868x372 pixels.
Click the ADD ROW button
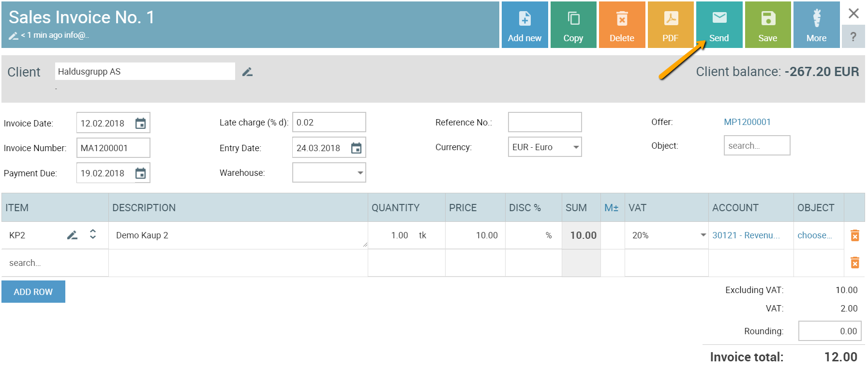point(33,292)
